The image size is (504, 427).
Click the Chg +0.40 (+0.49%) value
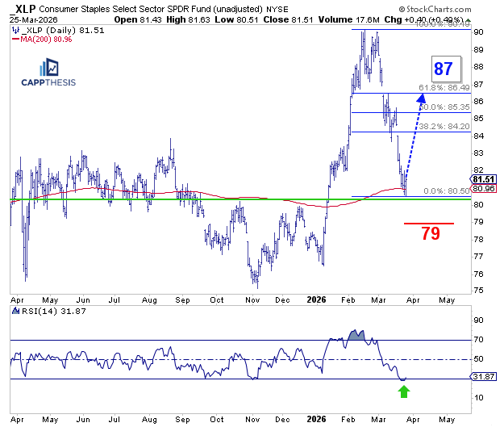(423, 19)
